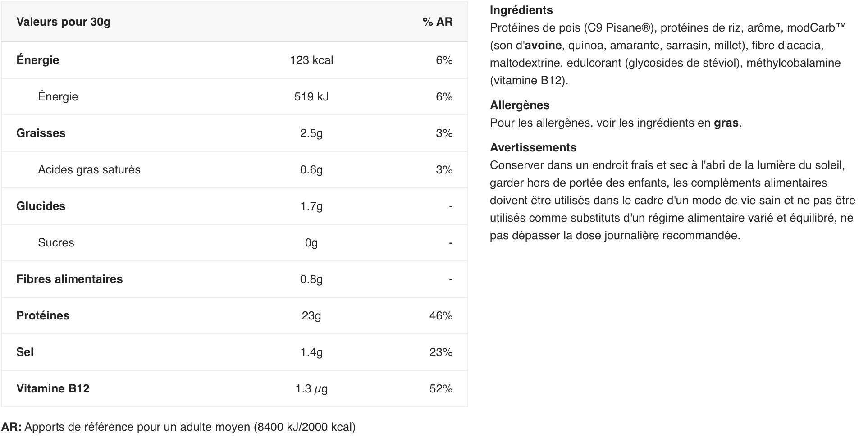Click the Ingrédients heading
Screen dimensions: 868x438
pyautogui.click(x=521, y=10)
